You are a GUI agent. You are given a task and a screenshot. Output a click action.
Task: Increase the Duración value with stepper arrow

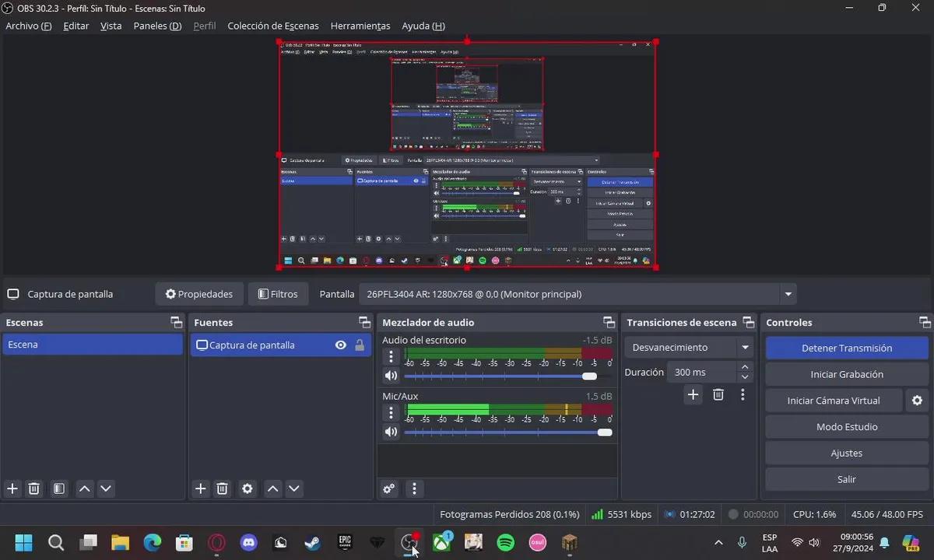pos(745,367)
